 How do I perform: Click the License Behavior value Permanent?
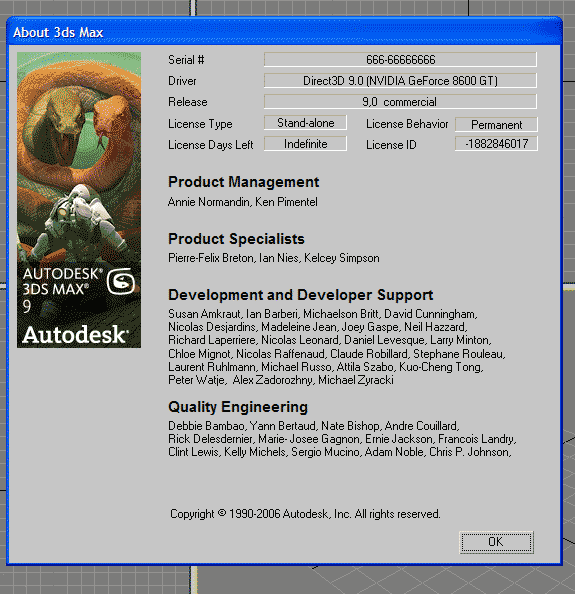tap(496, 125)
